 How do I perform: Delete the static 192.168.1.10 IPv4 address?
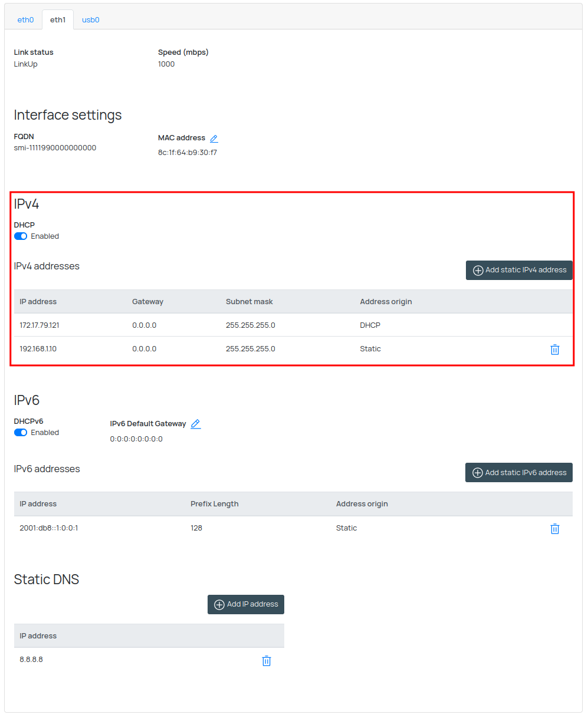pos(554,350)
